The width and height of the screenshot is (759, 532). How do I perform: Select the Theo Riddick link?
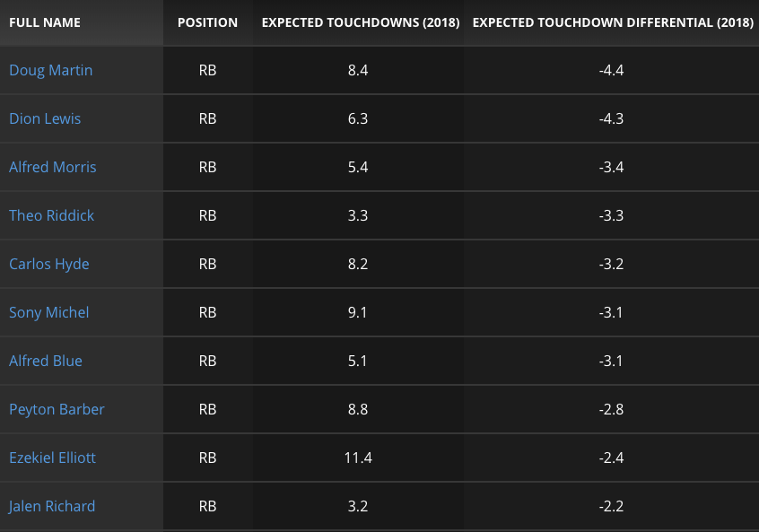point(51,215)
